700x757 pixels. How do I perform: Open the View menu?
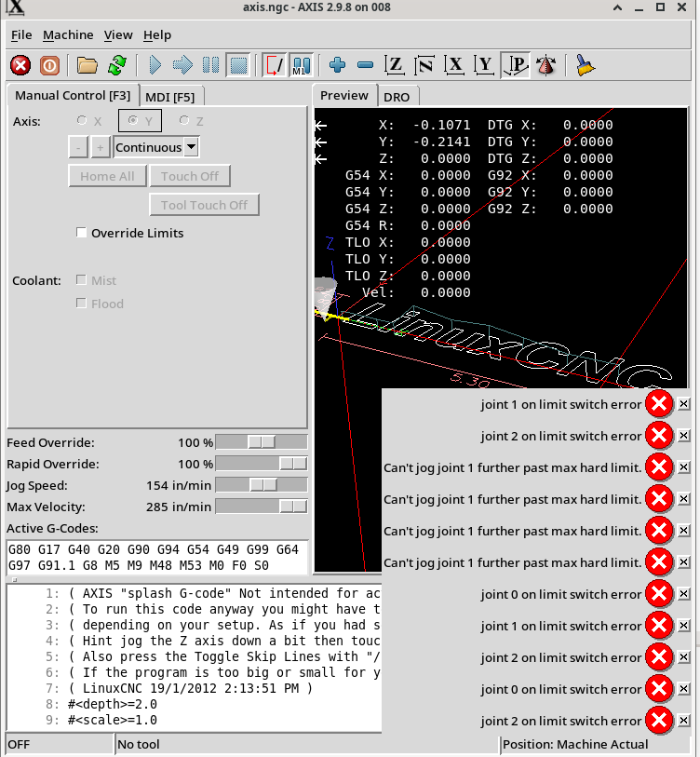point(118,34)
